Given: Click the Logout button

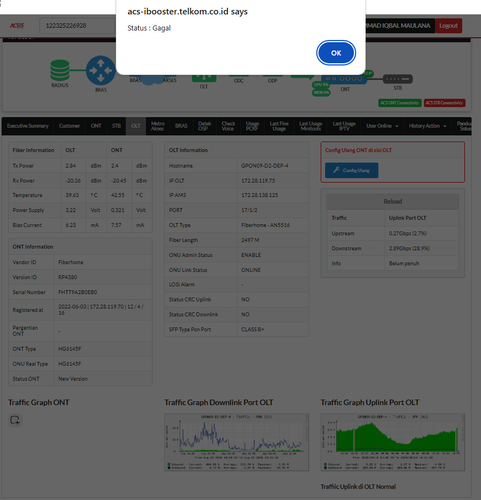Looking at the screenshot, I should point(448,26).
